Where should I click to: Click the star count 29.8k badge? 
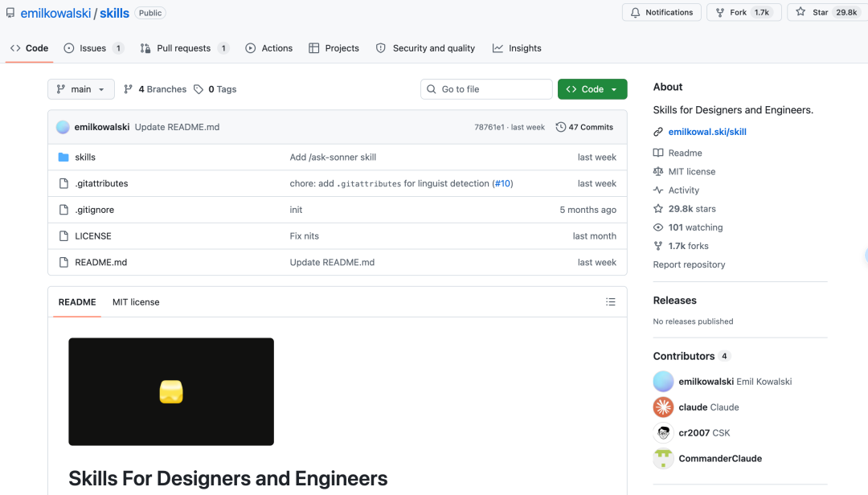point(845,12)
